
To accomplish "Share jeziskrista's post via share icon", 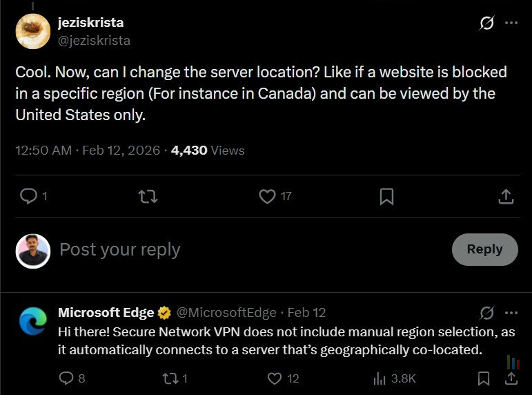I will pyautogui.click(x=506, y=197).
